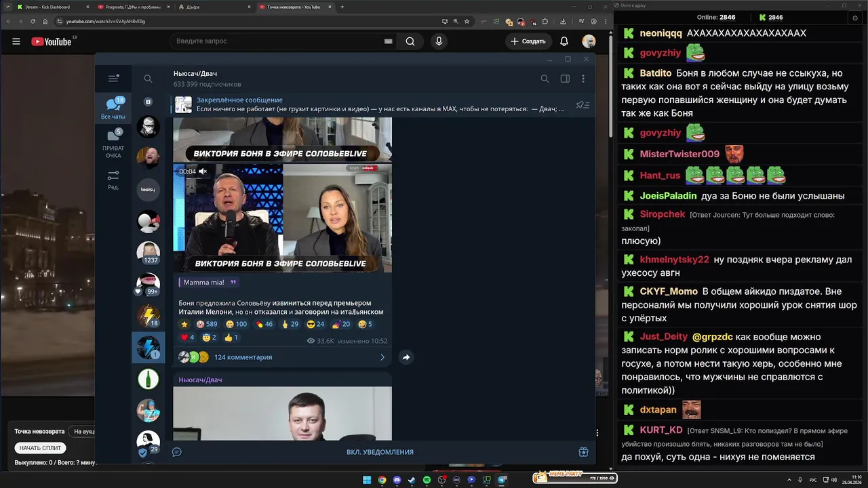This screenshot has height=488, width=868.
Task: Open the lightning avatar chat with badge 18
Action: 149,316
